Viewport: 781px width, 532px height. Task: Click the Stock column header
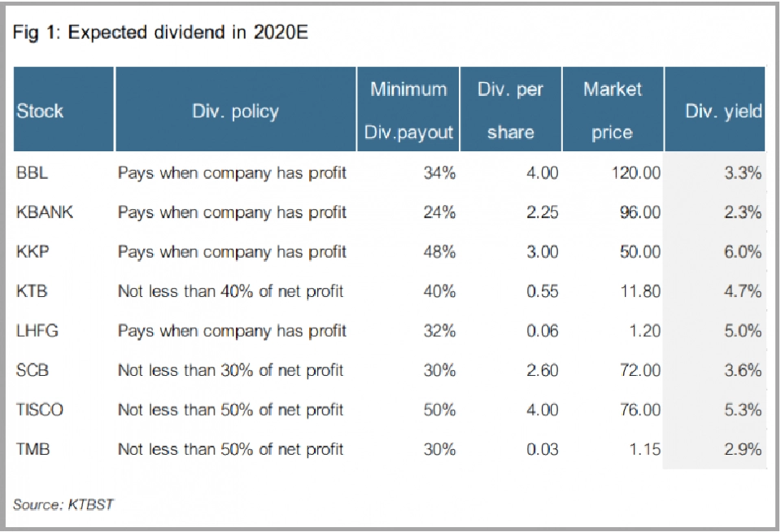tap(40, 111)
